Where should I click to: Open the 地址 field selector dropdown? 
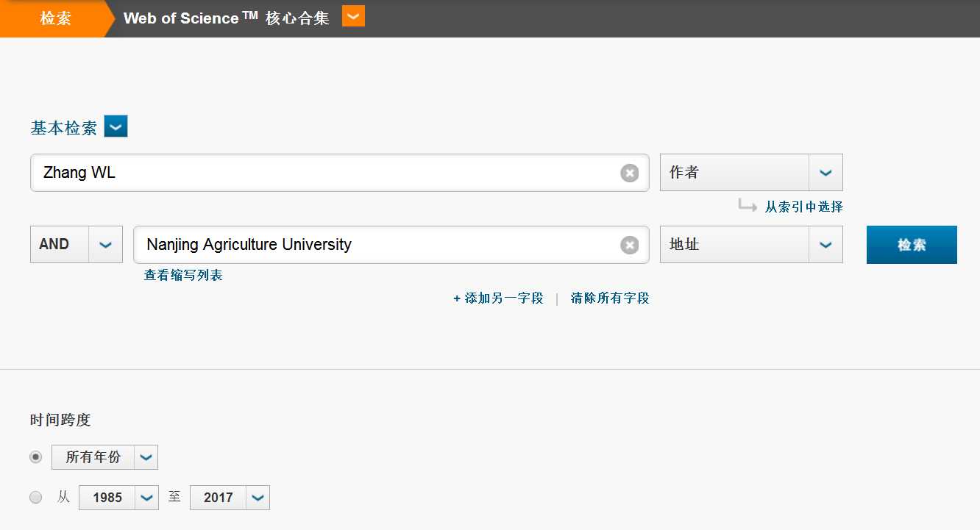pyautogui.click(x=751, y=245)
